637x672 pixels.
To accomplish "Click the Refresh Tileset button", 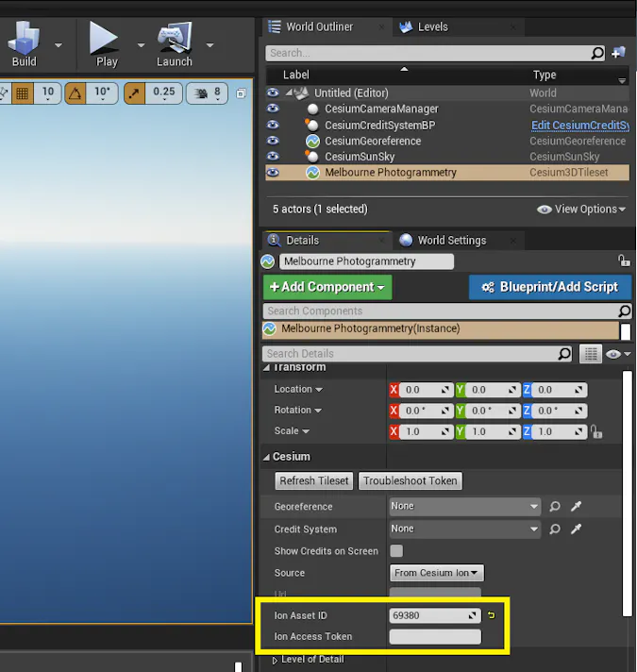I will pyautogui.click(x=314, y=480).
